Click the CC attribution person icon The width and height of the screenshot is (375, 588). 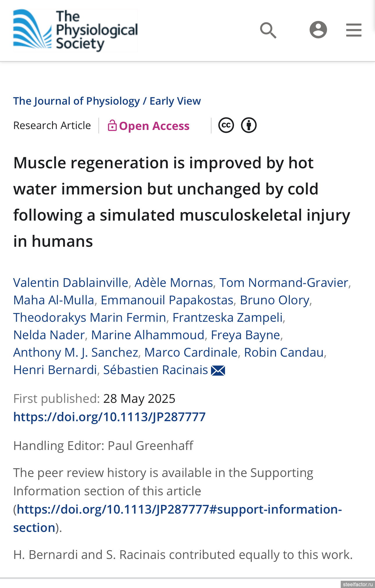(249, 126)
